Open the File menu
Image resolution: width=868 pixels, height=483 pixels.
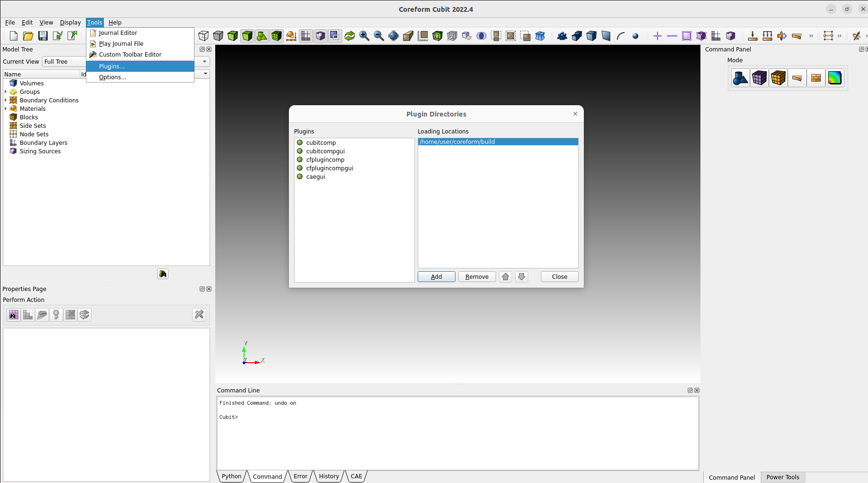(x=10, y=22)
